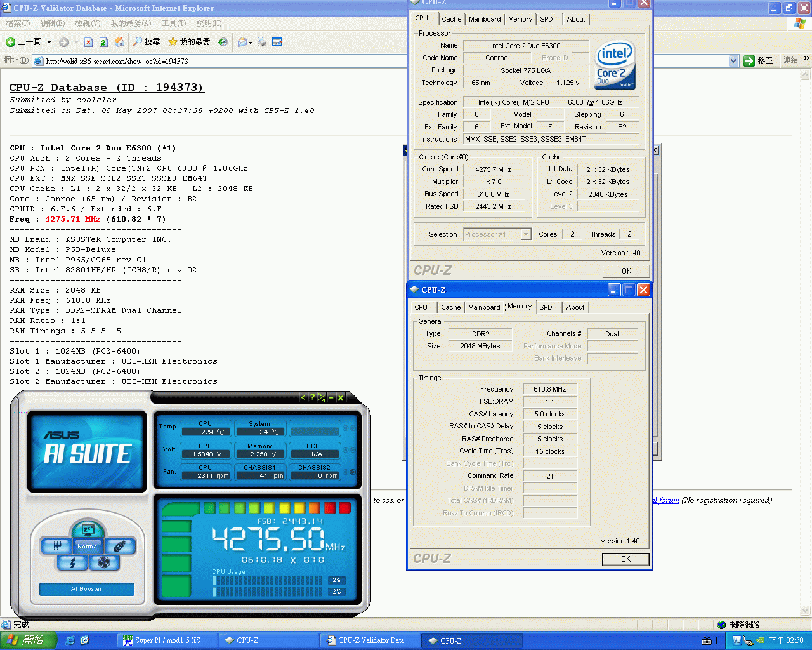Click the Home icon in IE toolbar
Screen dimensions: 812x650
click(119, 42)
